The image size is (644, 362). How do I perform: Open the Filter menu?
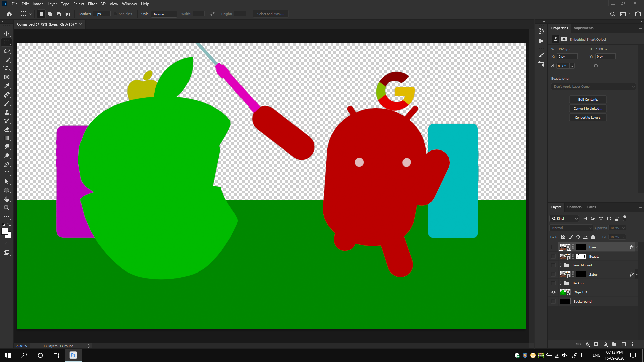92,4
